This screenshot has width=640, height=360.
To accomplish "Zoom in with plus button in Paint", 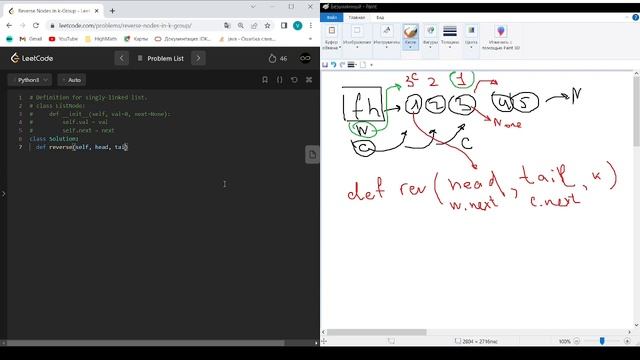I will click(627, 341).
